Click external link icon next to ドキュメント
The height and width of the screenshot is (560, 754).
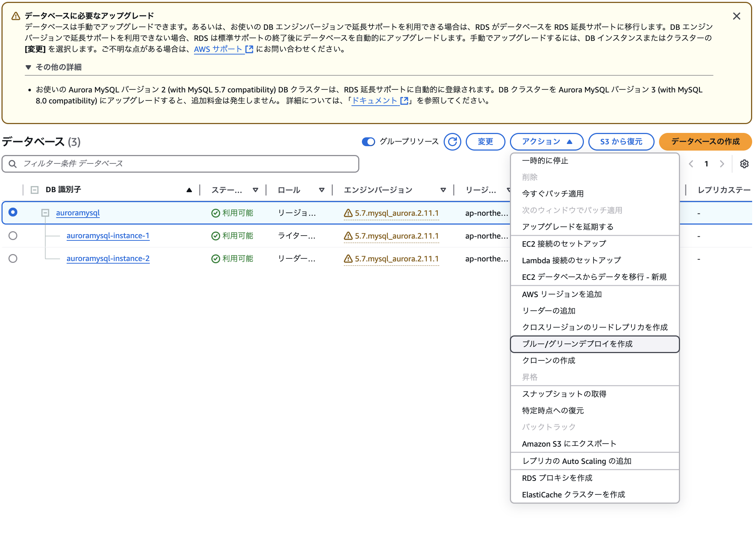[404, 101]
